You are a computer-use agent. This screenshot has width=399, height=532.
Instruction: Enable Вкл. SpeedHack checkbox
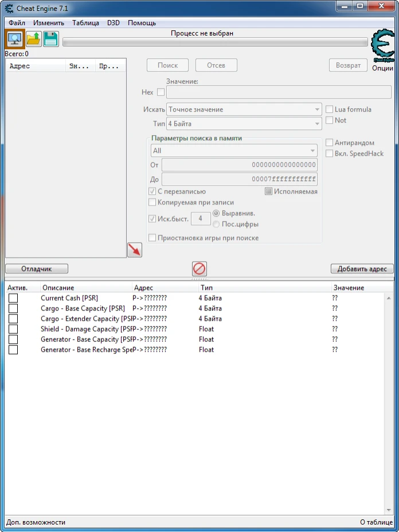[x=330, y=153]
